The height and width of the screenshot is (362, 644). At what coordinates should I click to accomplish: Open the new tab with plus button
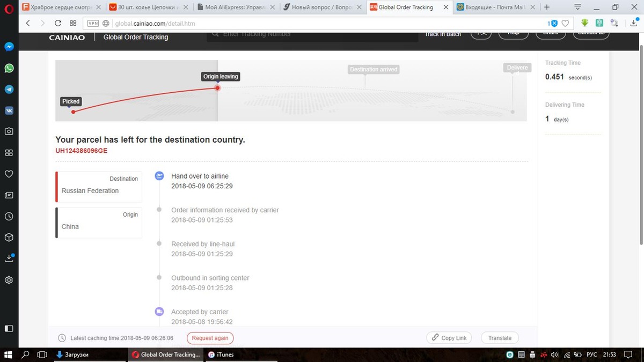547,8
